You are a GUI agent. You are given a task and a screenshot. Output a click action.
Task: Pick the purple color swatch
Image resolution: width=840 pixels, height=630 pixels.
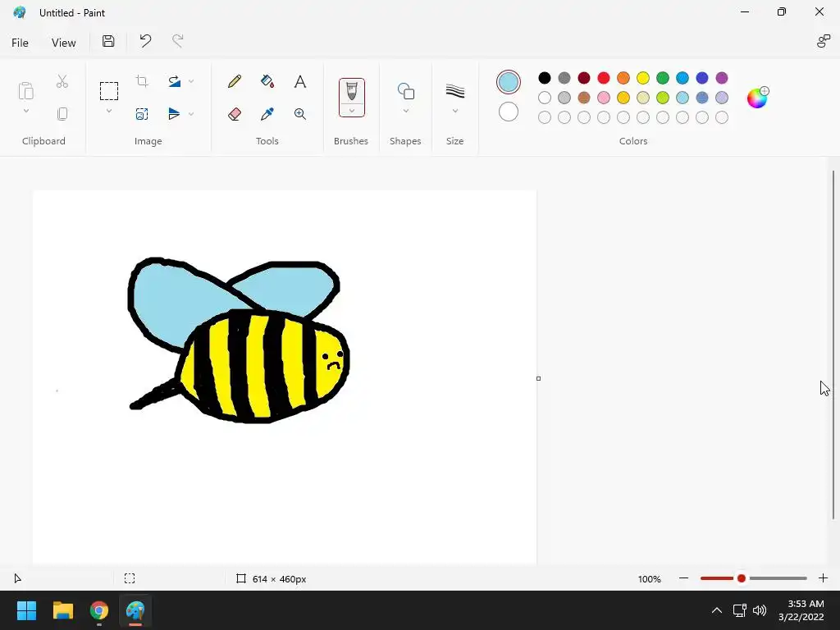pyautogui.click(x=722, y=78)
